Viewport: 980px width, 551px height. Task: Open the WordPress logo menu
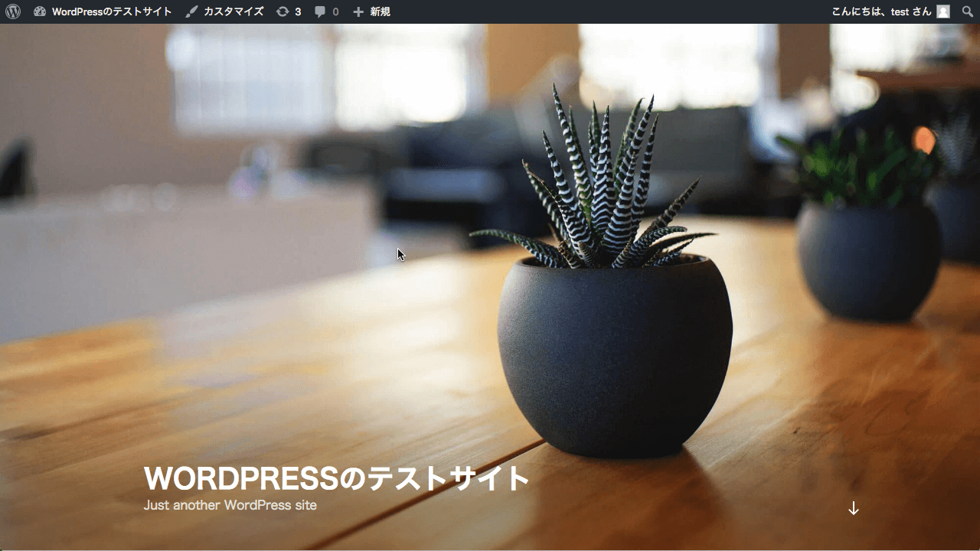click(x=13, y=11)
